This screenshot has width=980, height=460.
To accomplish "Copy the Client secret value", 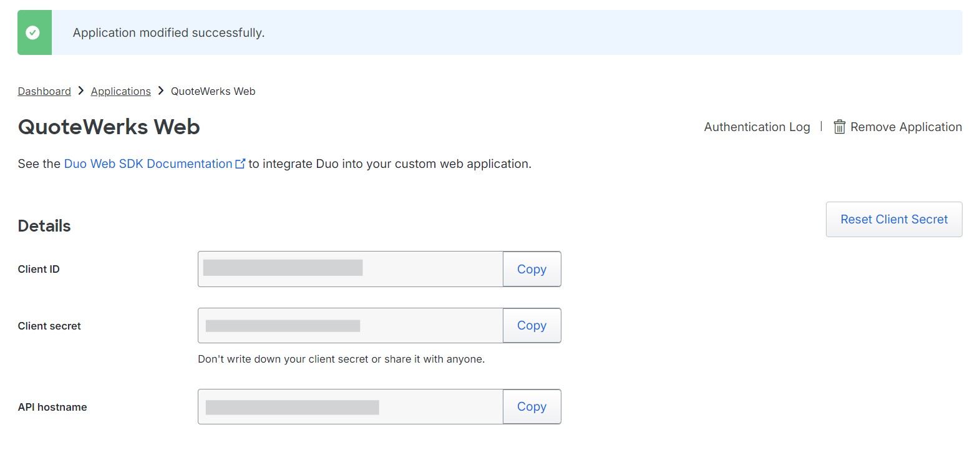I will click(531, 325).
